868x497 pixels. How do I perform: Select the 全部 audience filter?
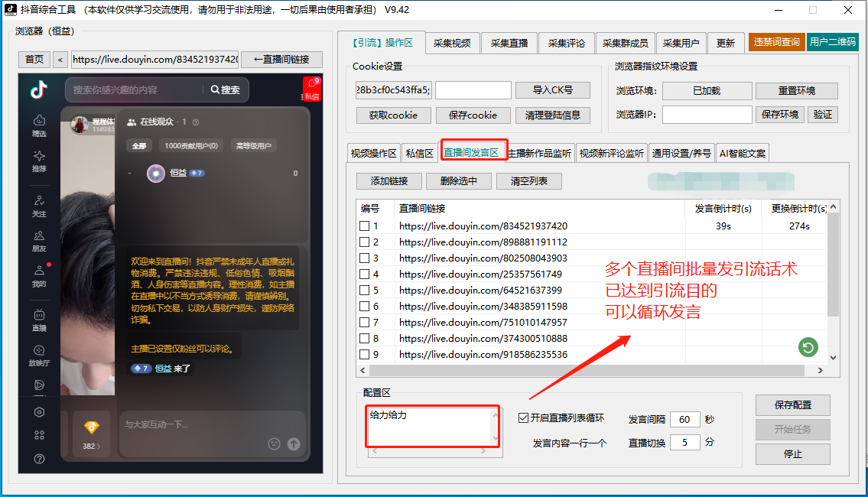pos(139,145)
